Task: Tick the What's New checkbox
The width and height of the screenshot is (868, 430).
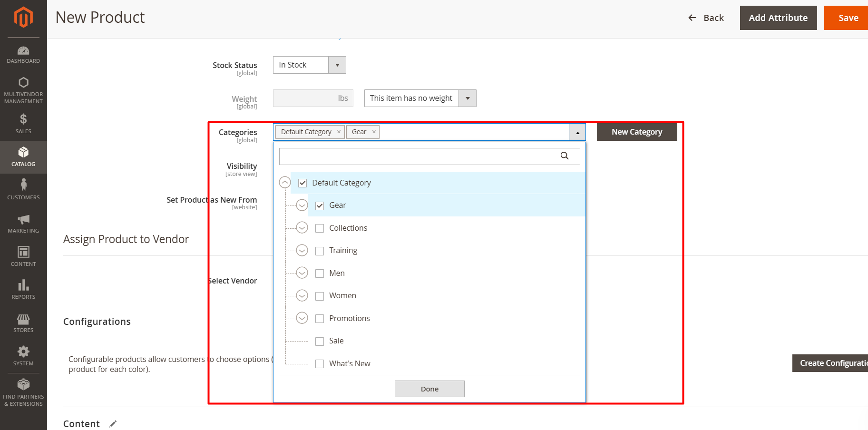Action: point(320,364)
